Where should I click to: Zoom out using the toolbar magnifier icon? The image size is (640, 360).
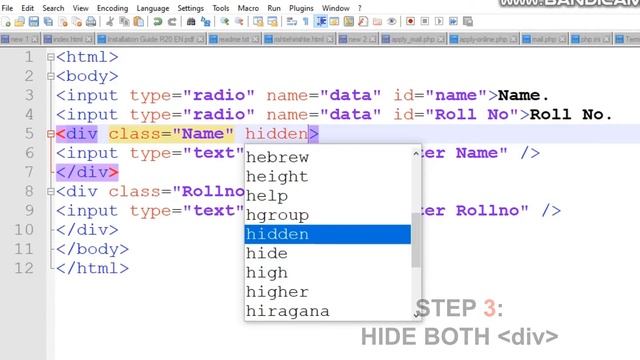(239, 22)
